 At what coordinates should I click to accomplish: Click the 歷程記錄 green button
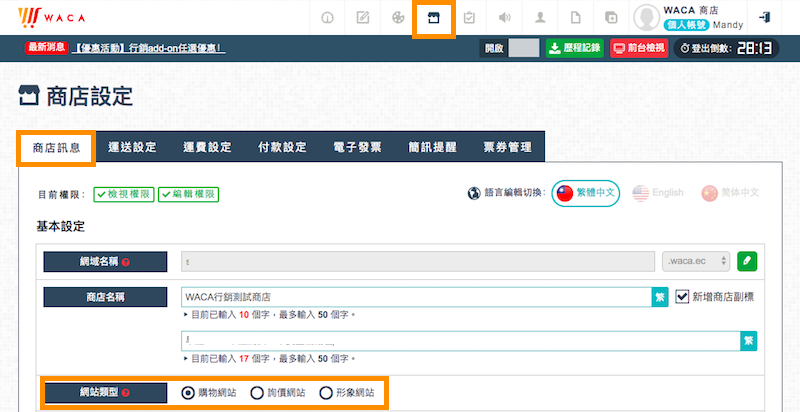click(573, 47)
